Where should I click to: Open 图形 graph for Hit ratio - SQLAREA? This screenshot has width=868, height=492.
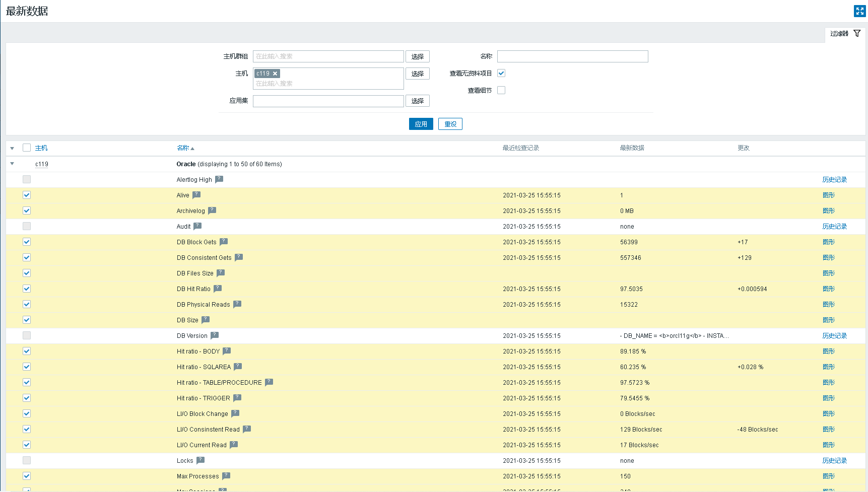[x=829, y=367]
